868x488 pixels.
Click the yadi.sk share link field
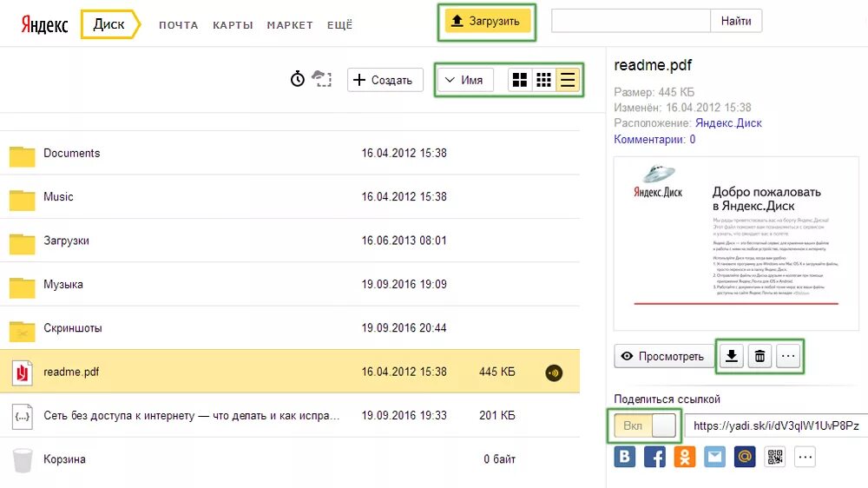[776, 425]
